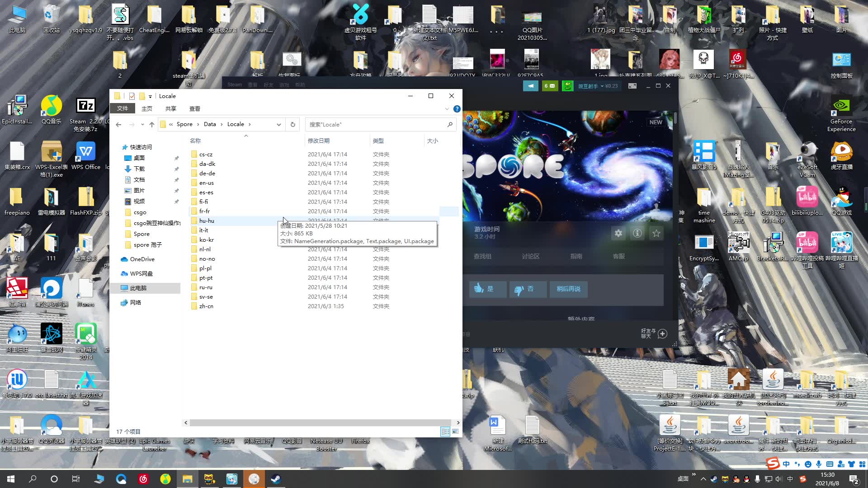
Task: Open the Home ribbon tab in Explorer
Action: (147, 108)
